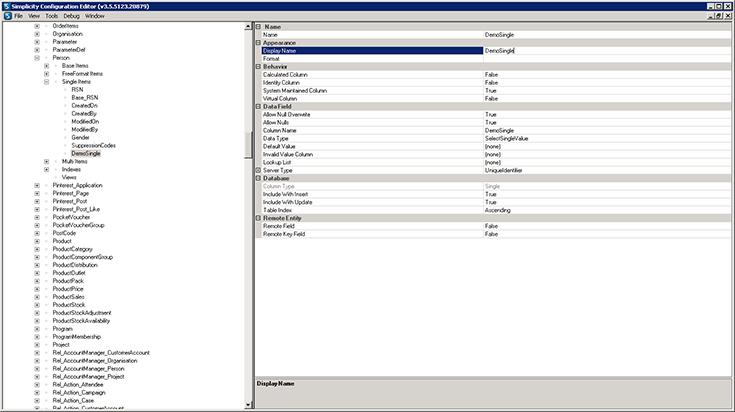Open the Tools menu

(x=52, y=16)
